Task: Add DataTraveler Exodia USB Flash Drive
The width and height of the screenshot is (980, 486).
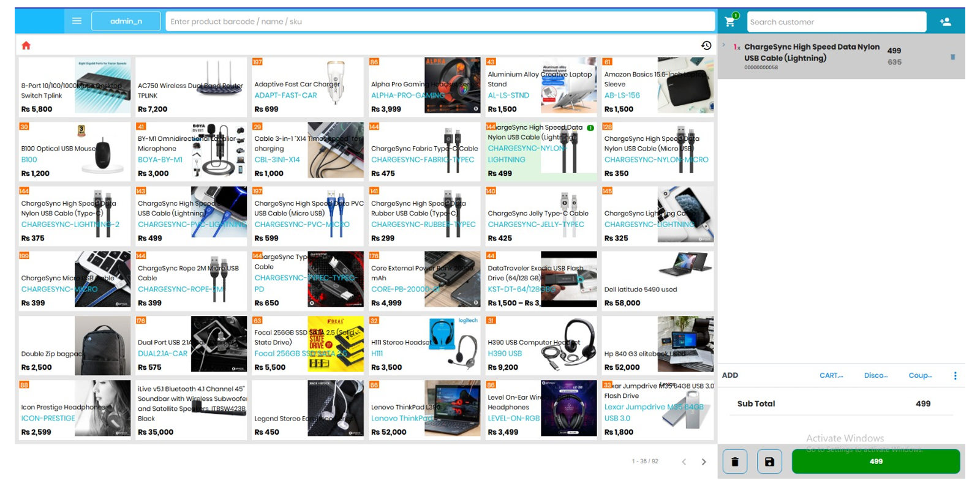Action: click(541, 280)
